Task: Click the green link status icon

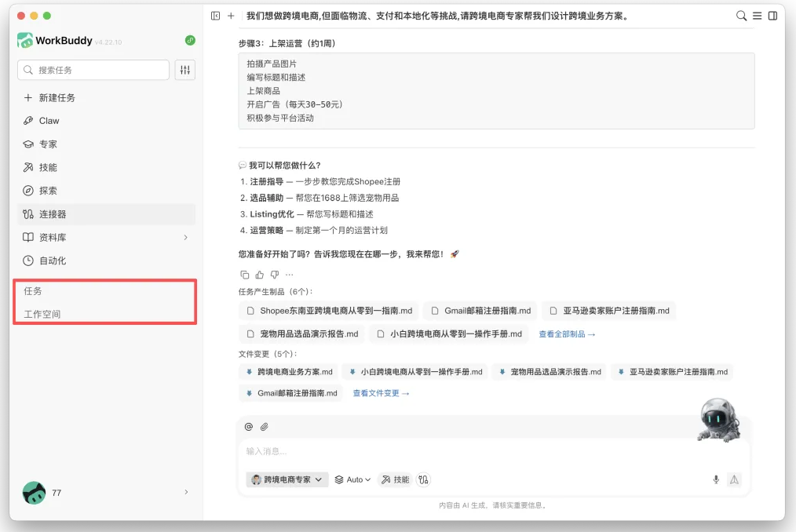Action: pyautogui.click(x=190, y=40)
